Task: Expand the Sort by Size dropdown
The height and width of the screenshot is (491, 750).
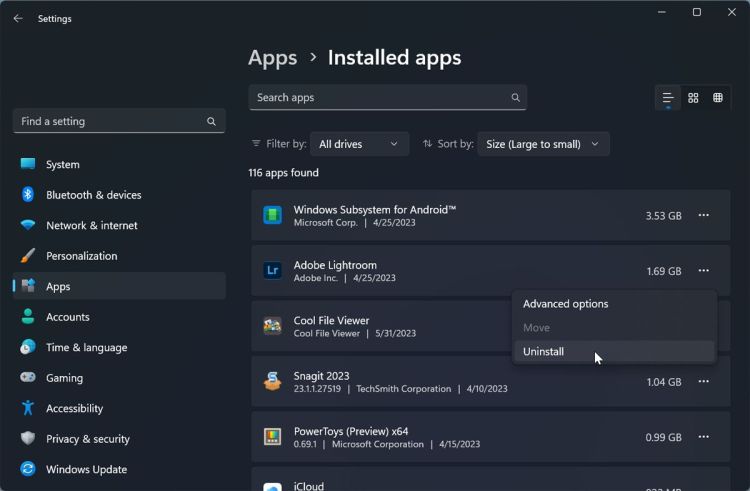Action: tap(543, 144)
